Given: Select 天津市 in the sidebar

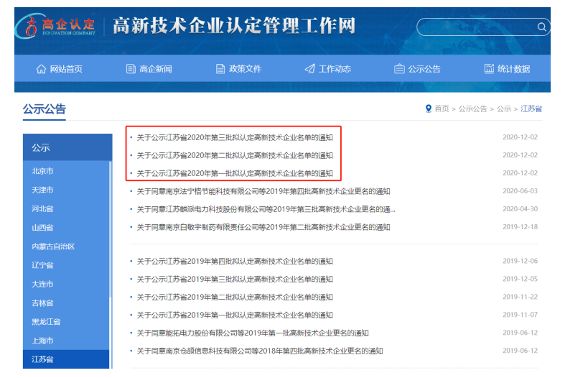Looking at the screenshot, I should coord(42,190).
